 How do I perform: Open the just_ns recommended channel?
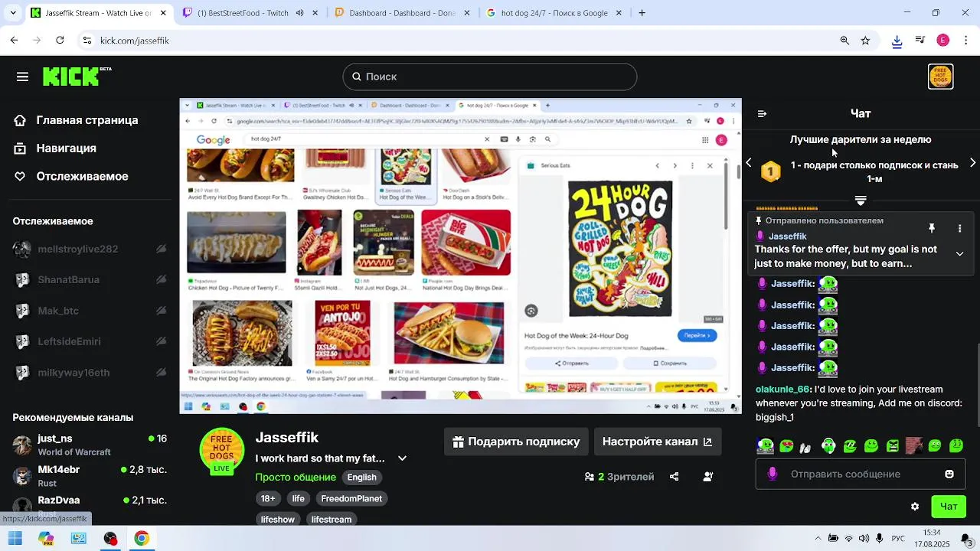click(x=90, y=445)
